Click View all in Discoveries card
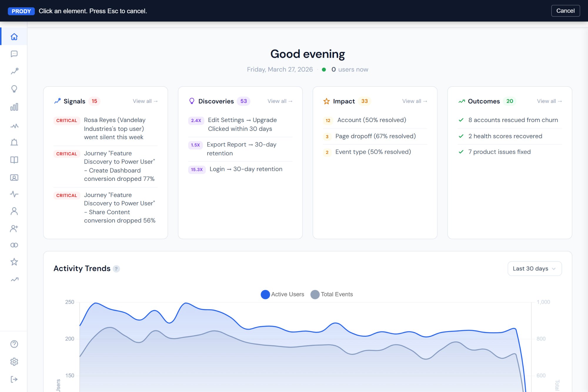This screenshot has height=392, width=588. [280, 101]
